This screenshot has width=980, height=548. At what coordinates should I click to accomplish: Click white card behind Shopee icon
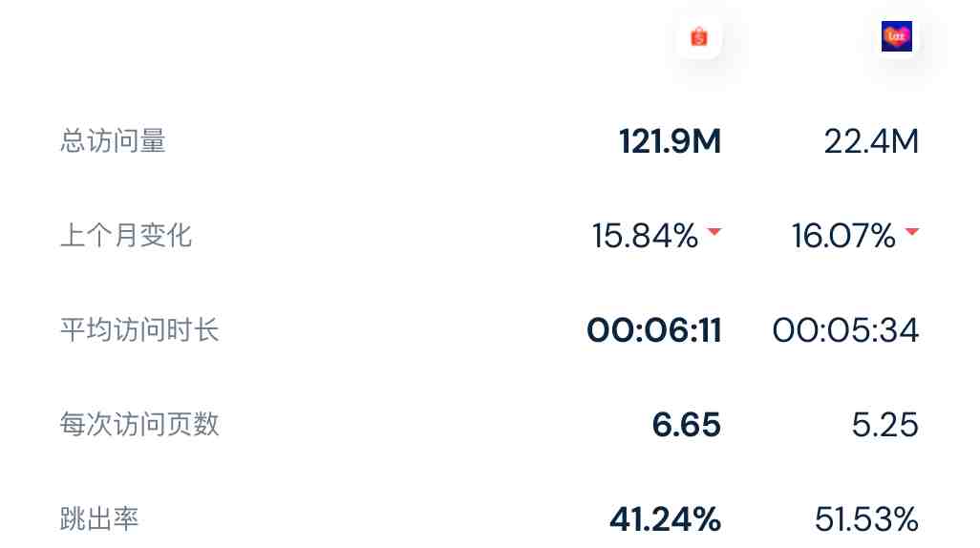coord(699,37)
